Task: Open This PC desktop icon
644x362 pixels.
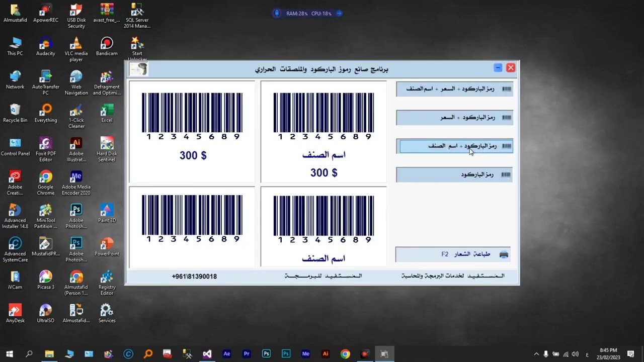Action: [x=15, y=47]
